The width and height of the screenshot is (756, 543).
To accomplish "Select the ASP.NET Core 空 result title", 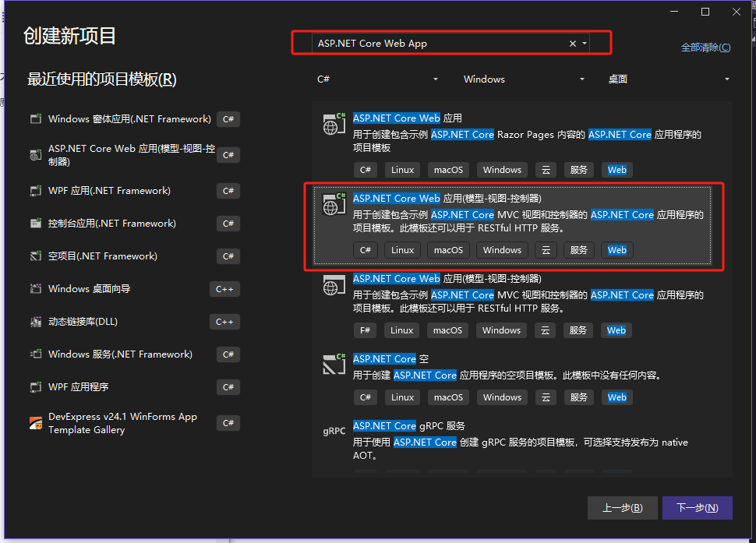I will point(390,359).
